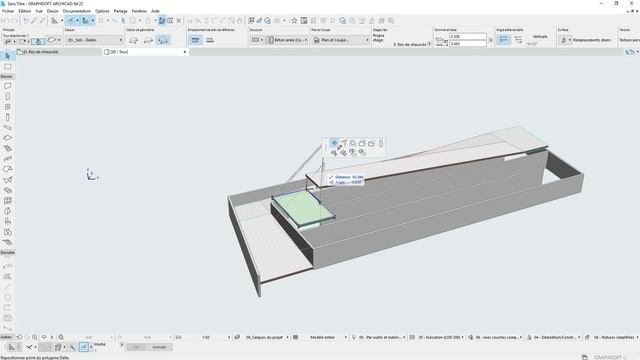Open the Edition menu

click(x=24, y=11)
